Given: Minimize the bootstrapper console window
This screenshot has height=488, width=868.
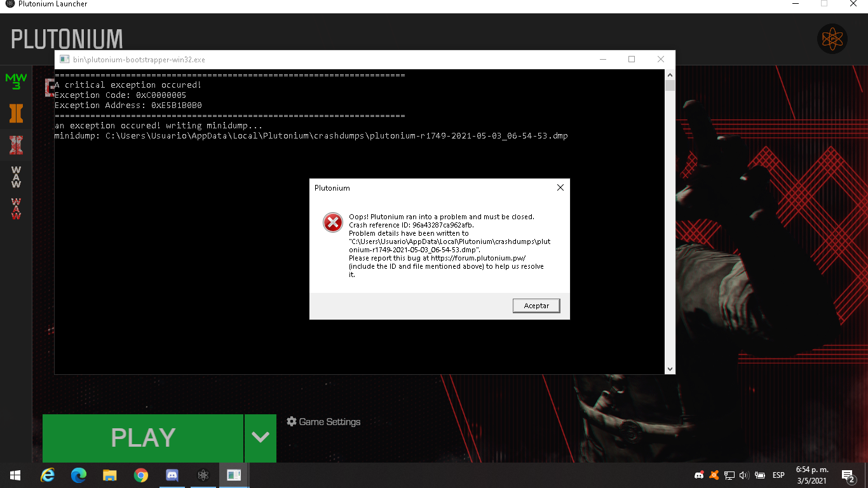Looking at the screenshot, I should [602, 59].
